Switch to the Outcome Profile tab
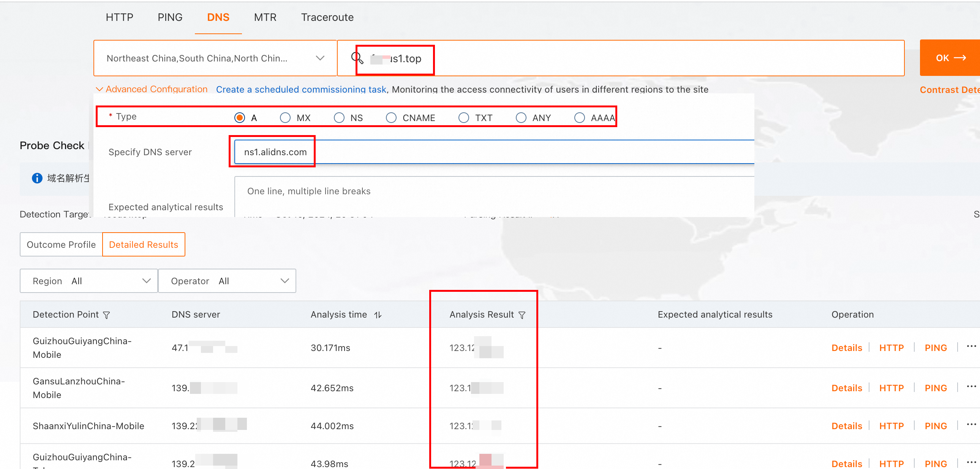This screenshot has height=469, width=980. tap(61, 244)
